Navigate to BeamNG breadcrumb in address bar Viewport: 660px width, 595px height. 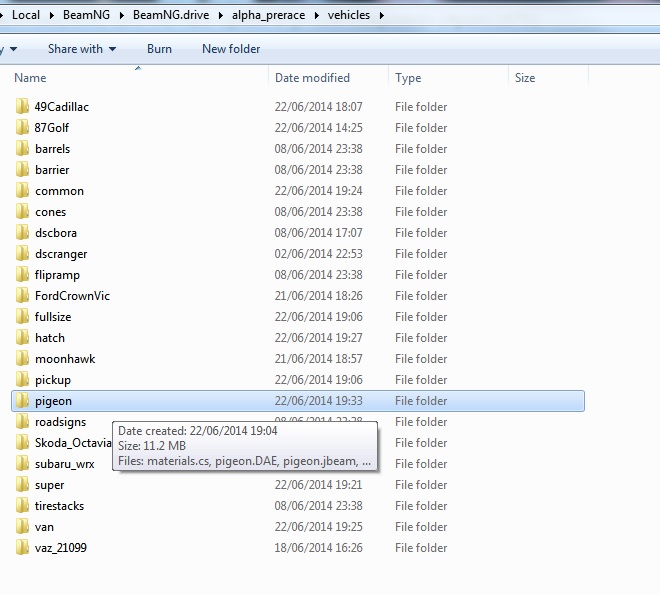tap(86, 15)
